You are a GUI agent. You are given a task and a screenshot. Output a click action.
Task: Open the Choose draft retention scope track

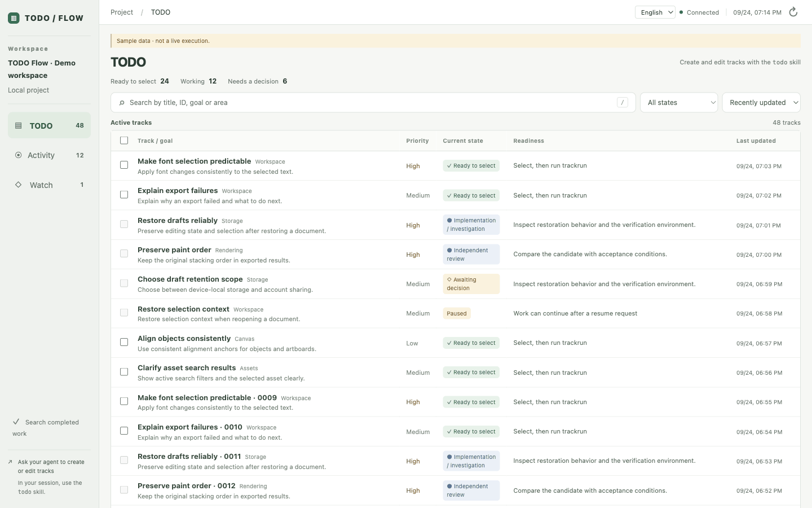190,279
